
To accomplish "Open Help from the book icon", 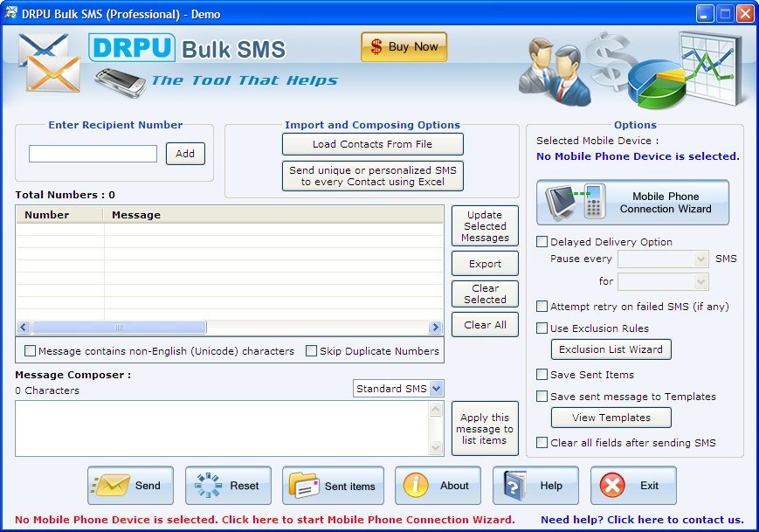I will tap(535, 486).
